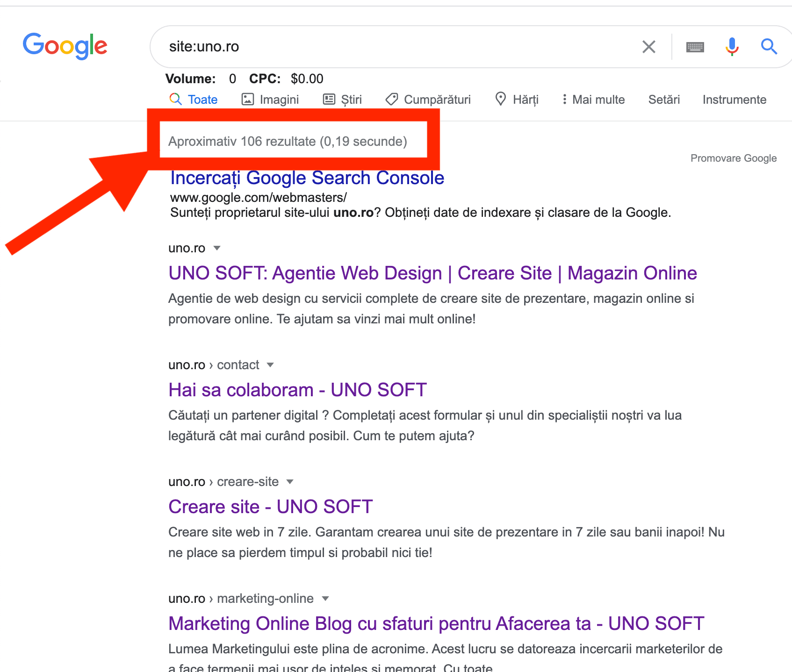
Task: Expand options for uno.ro › marketing-online result
Action: pyautogui.click(x=325, y=599)
